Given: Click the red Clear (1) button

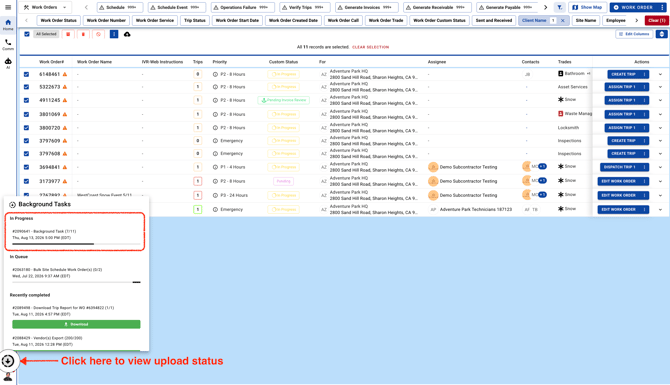Looking at the screenshot, I should tap(656, 21).
